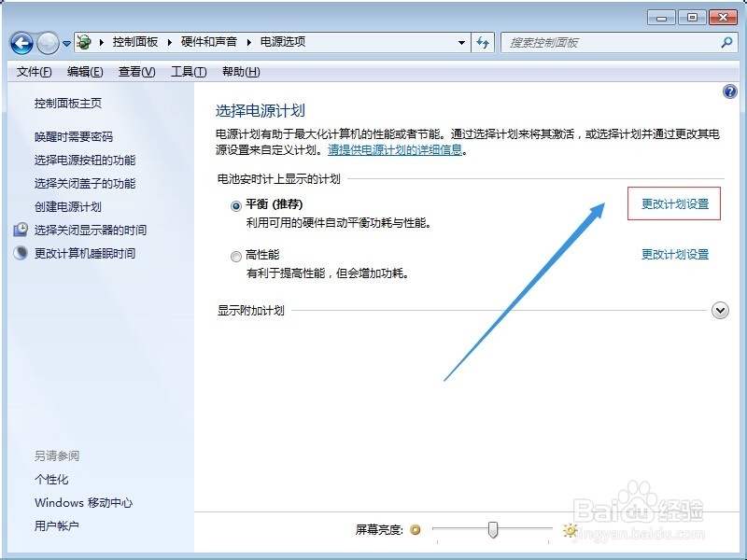Open the breadcrumb dropdown in the address bar
Image resolution: width=747 pixels, height=560 pixels.
tap(461, 42)
